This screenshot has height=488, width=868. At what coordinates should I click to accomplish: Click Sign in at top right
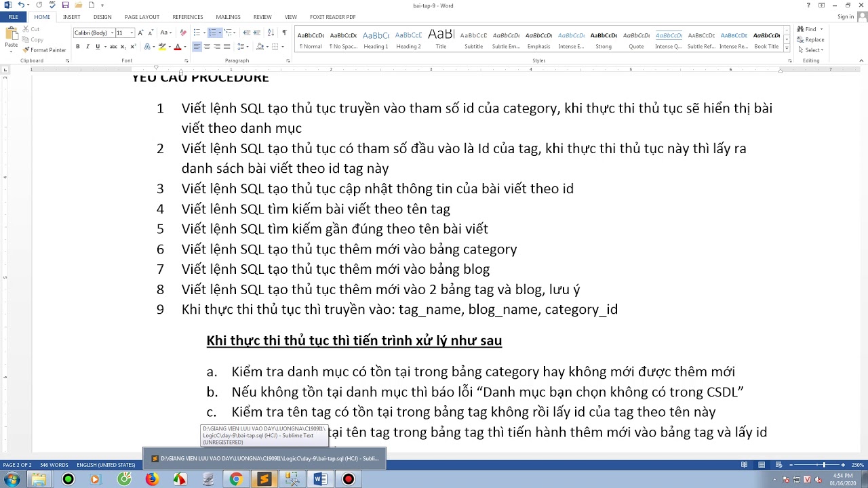coord(846,17)
